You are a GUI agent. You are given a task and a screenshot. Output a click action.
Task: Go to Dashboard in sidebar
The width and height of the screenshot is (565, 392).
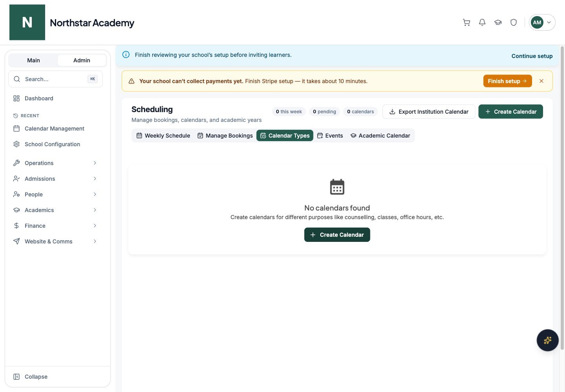pyautogui.click(x=55, y=98)
